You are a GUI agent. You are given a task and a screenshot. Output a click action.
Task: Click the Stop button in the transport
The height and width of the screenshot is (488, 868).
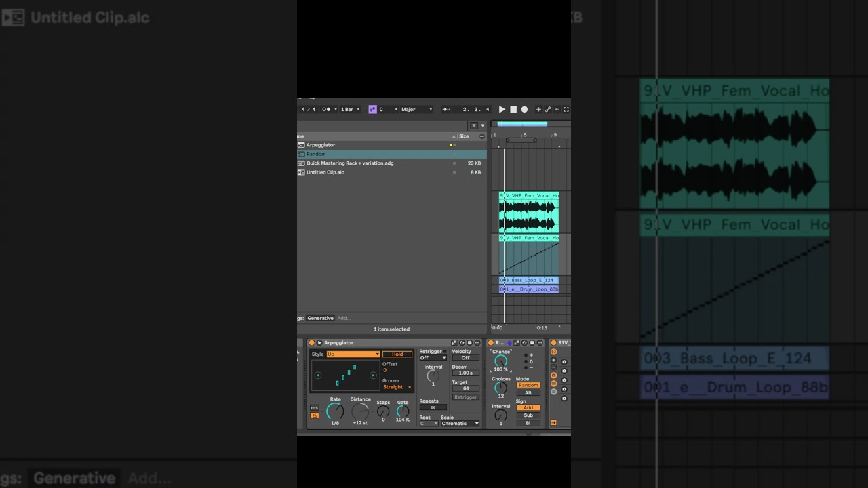(x=513, y=109)
